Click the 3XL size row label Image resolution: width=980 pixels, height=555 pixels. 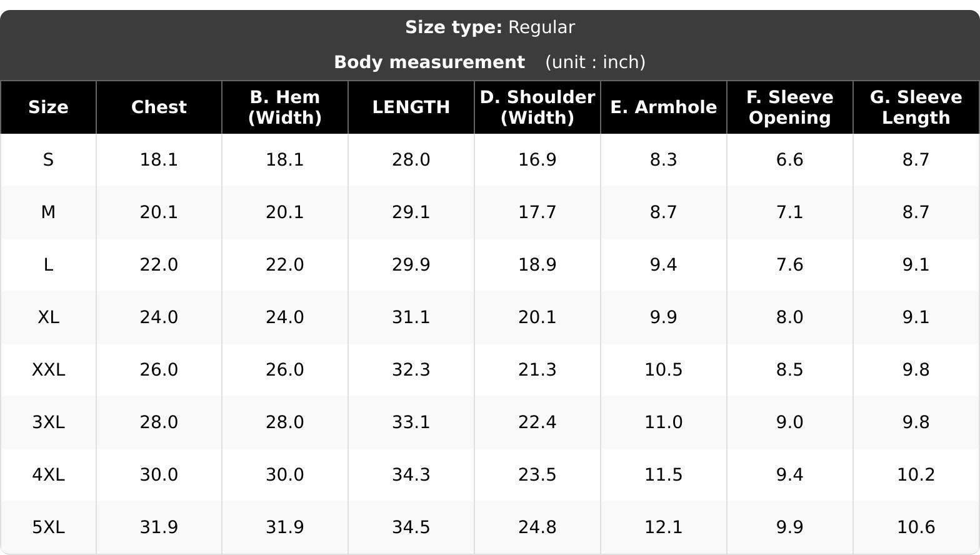[48, 422]
